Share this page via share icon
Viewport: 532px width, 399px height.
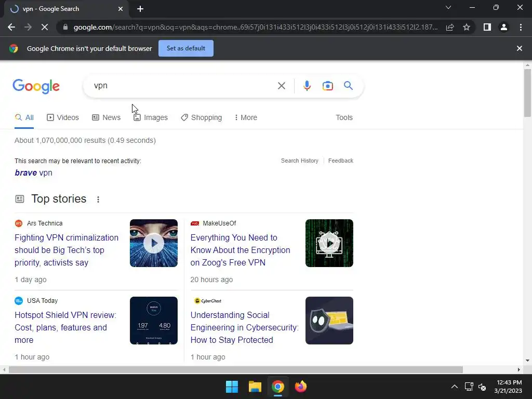point(450,27)
